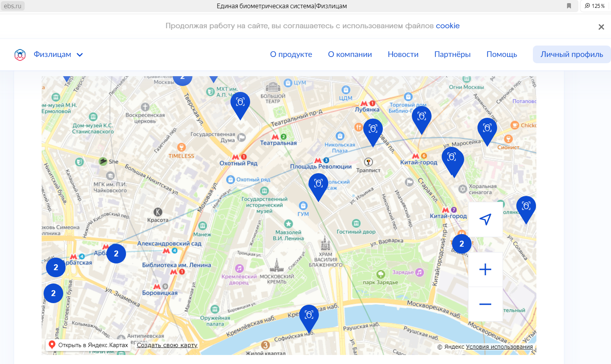Click the Хоральная синагога label

483,189
